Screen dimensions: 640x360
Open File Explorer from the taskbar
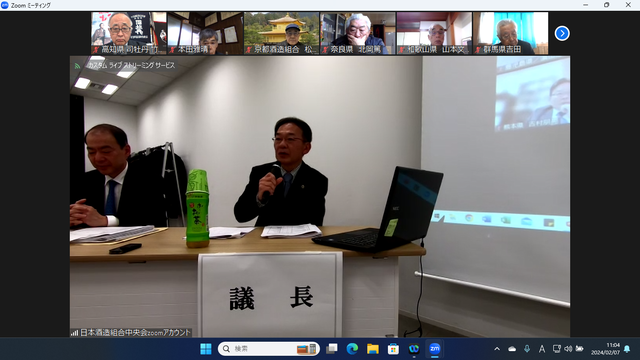373,349
